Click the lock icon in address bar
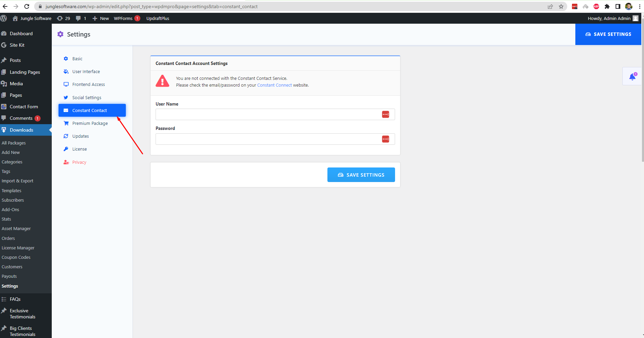This screenshot has height=338, width=644. (40, 6)
